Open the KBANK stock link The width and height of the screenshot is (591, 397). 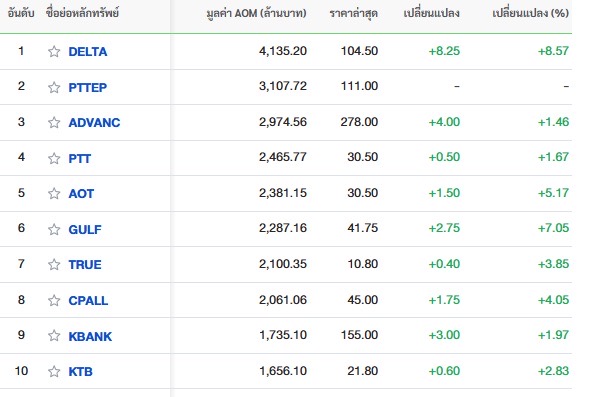90,336
